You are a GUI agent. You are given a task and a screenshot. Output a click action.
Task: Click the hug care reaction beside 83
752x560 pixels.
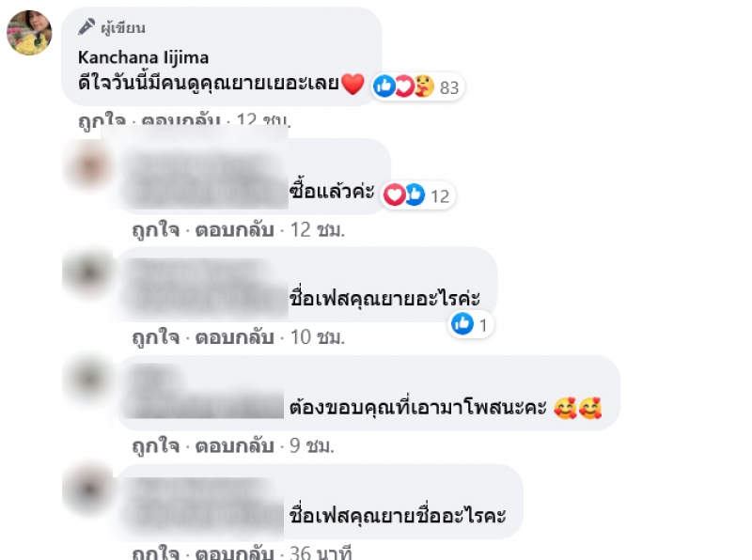tap(424, 86)
